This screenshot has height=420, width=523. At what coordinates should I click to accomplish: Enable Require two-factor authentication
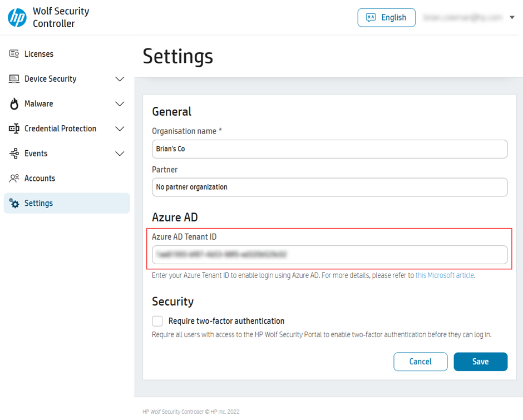coord(157,321)
